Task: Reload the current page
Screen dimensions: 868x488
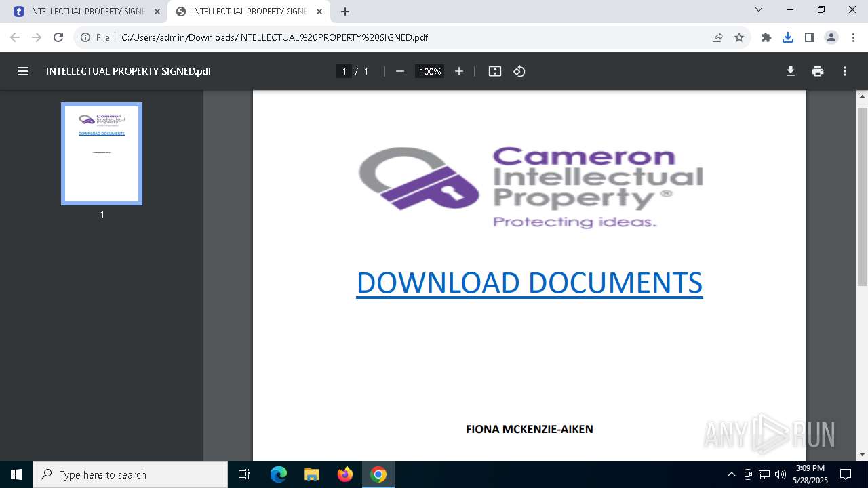Action: click(x=58, y=37)
